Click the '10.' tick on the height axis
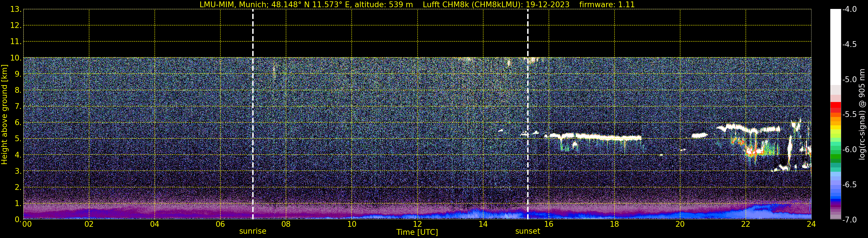This screenshot has height=238, width=868. (x=16, y=58)
